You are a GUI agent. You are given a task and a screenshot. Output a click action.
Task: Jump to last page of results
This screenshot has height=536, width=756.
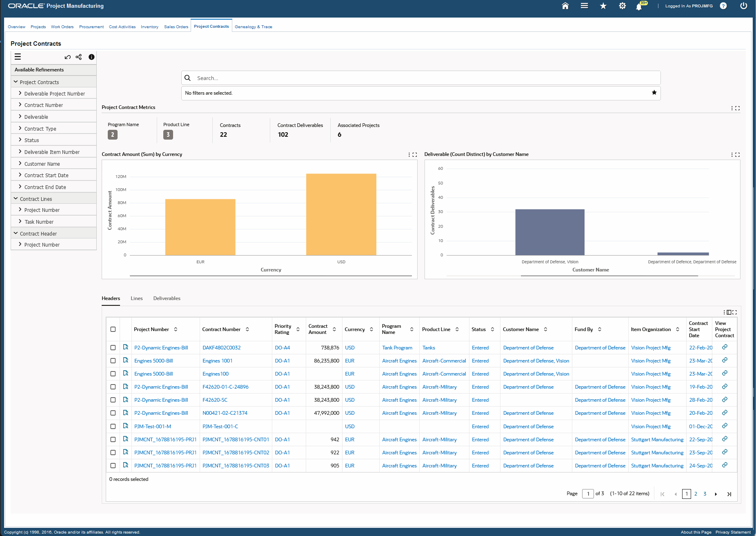point(729,494)
